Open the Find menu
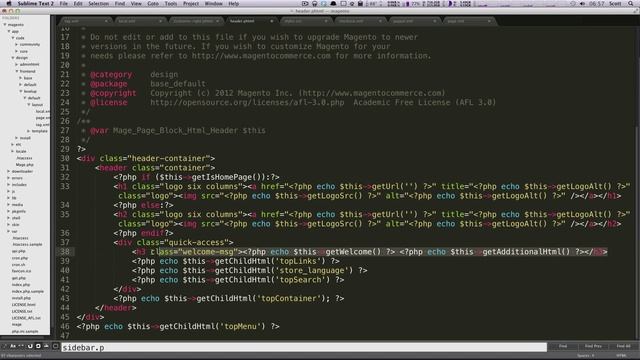The height and width of the screenshot is (360, 640). 120,3
